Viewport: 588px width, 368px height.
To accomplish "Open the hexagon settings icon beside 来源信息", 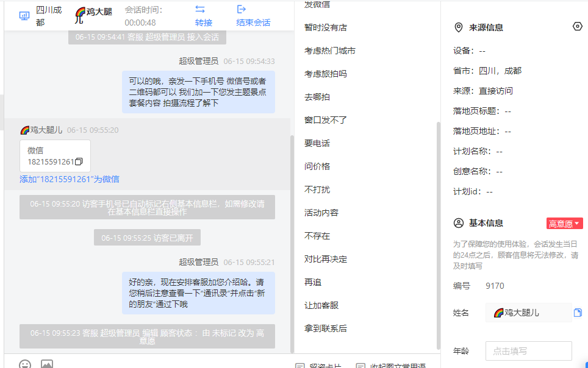I will tap(578, 26).
